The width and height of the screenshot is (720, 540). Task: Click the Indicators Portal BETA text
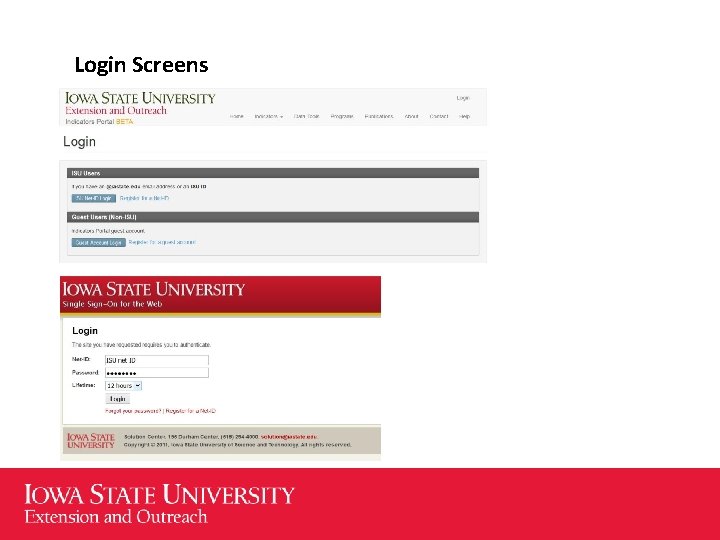point(99,122)
